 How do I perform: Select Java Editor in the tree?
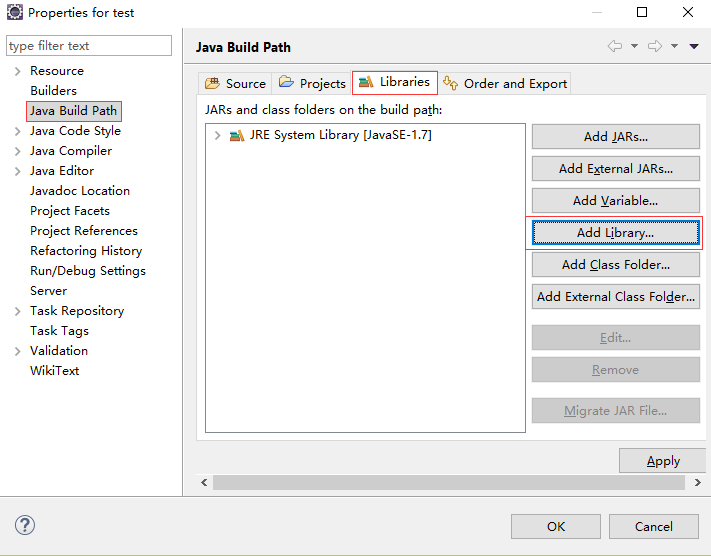tap(62, 171)
